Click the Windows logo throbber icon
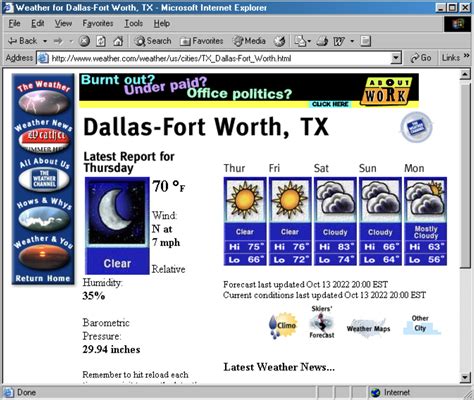 (458, 24)
